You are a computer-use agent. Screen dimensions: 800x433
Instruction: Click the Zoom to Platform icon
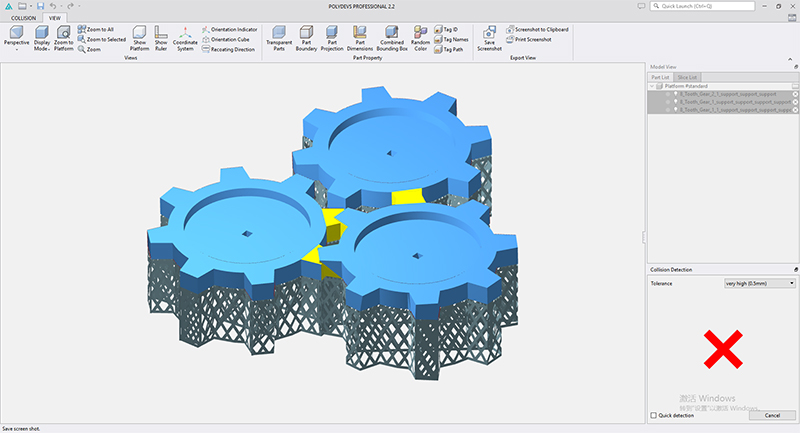[x=63, y=33]
